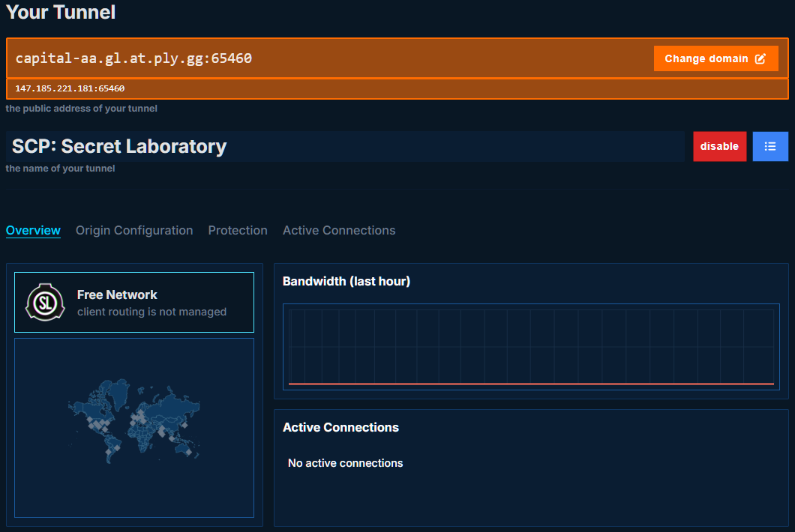
Task: Click the tunnel address capital-aa.gl.at.ply.gg:65460
Action: [133, 58]
